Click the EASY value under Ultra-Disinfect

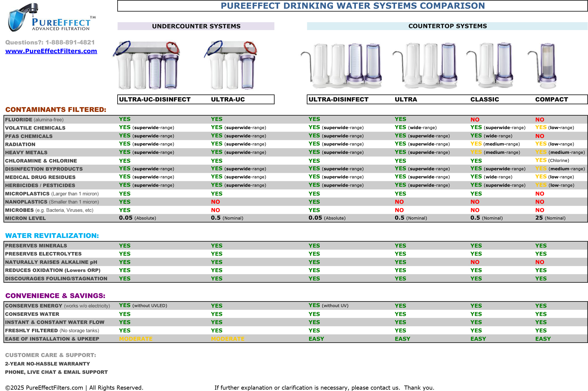click(x=316, y=339)
